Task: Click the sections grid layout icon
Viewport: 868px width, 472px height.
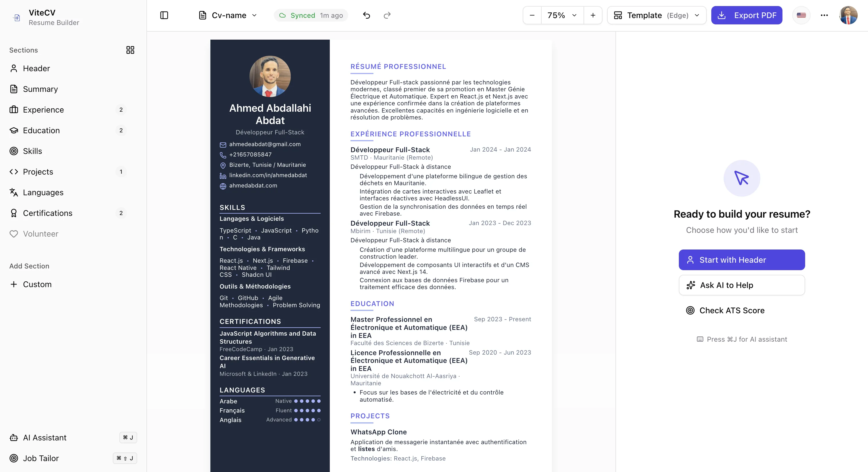Action: pyautogui.click(x=130, y=50)
